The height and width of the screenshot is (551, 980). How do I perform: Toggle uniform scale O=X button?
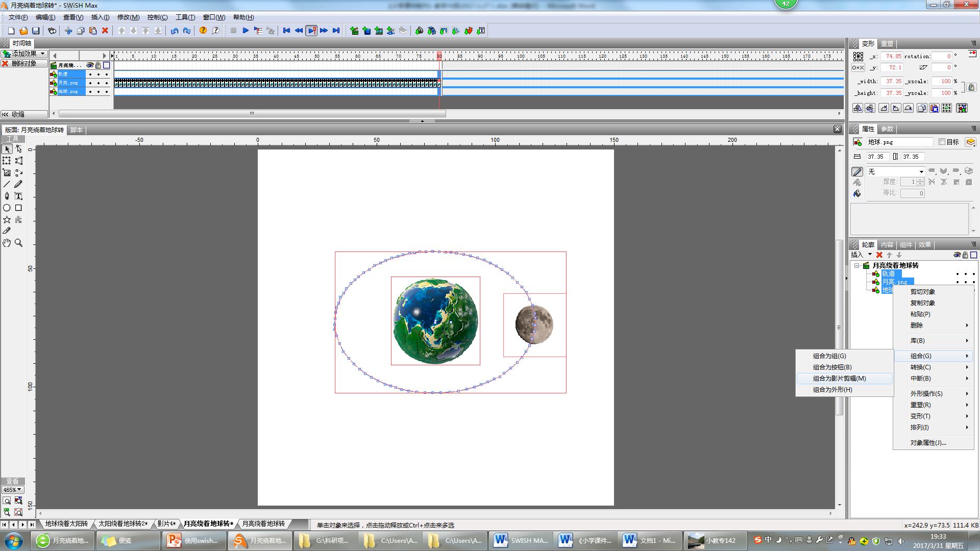pyautogui.click(x=858, y=67)
